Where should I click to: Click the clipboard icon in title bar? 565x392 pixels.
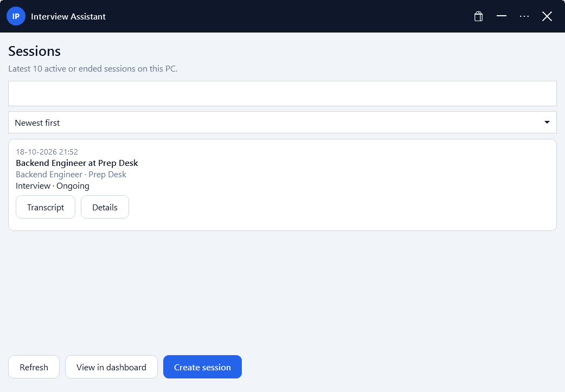point(478,16)
